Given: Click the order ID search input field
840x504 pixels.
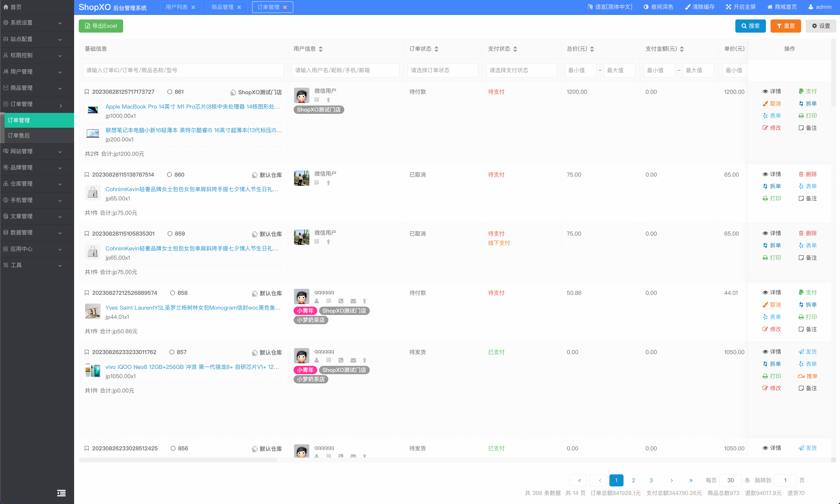Looking at the screenshot, I should click(183, 70).
